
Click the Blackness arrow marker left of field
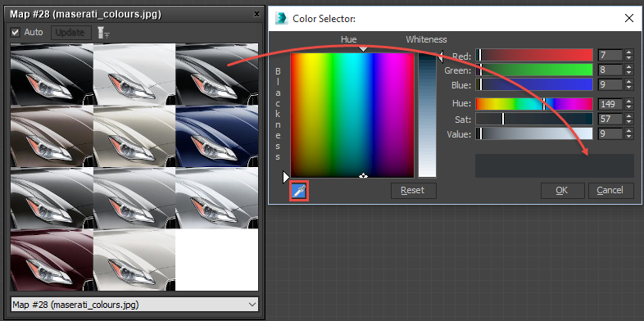[x=286, y=178]
